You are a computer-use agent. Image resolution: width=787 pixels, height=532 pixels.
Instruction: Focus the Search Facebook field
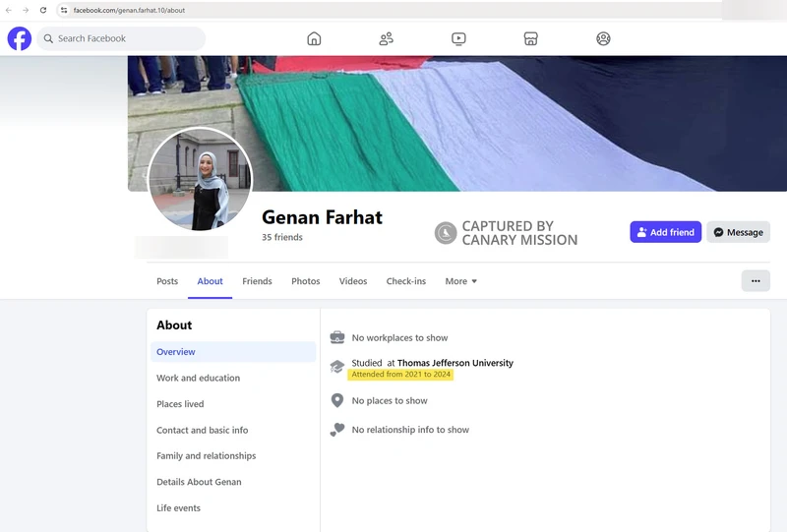[121, 38]
